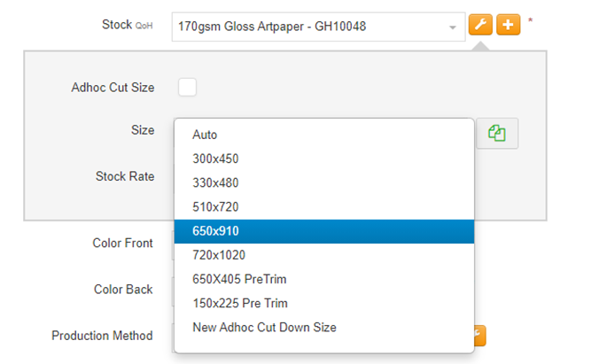Click the green copy icon beside Size
Screen dimensions: 591x364
coord(496,134)
